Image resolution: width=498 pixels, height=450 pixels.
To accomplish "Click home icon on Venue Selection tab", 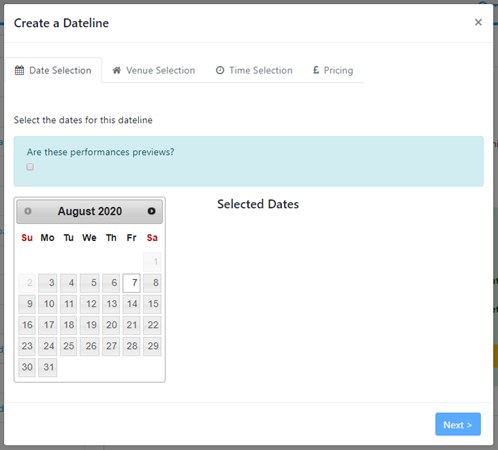I will coord(117,70).
